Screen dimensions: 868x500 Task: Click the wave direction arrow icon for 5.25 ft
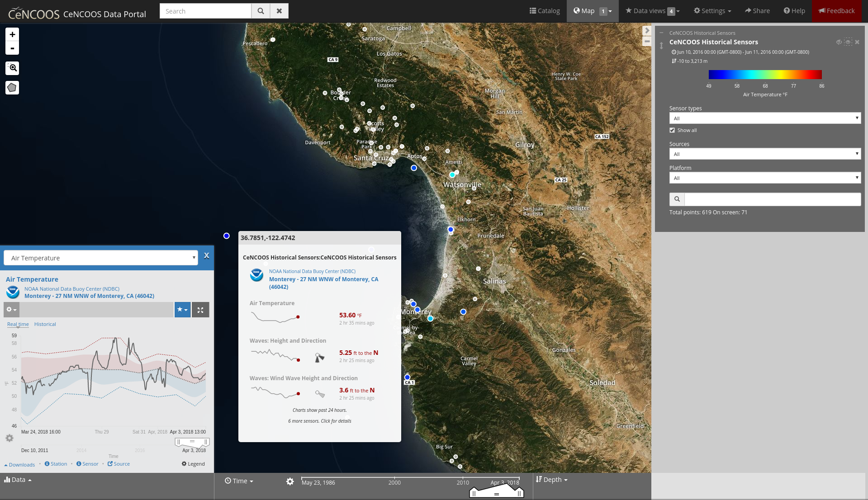pyautogui.click(x=319, y=358)
